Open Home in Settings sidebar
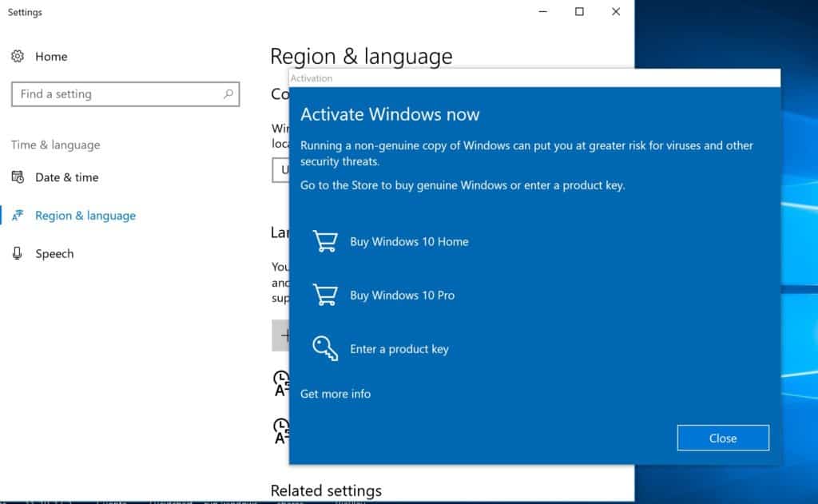This screenshot has height=504, width=818. (51, 57)
